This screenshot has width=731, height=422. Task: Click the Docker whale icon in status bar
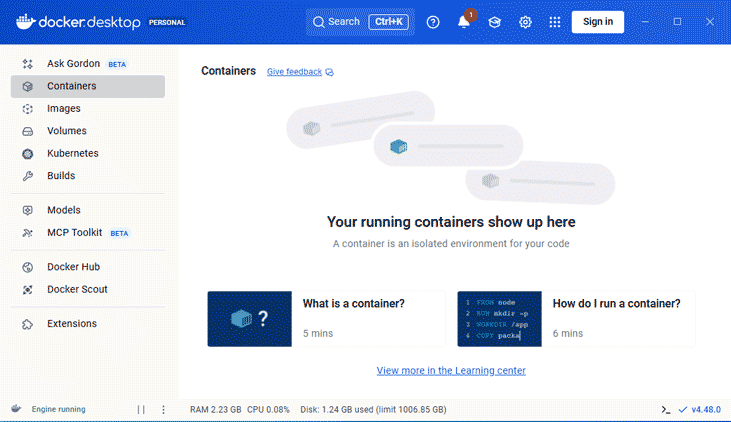[x=16, y=409]
